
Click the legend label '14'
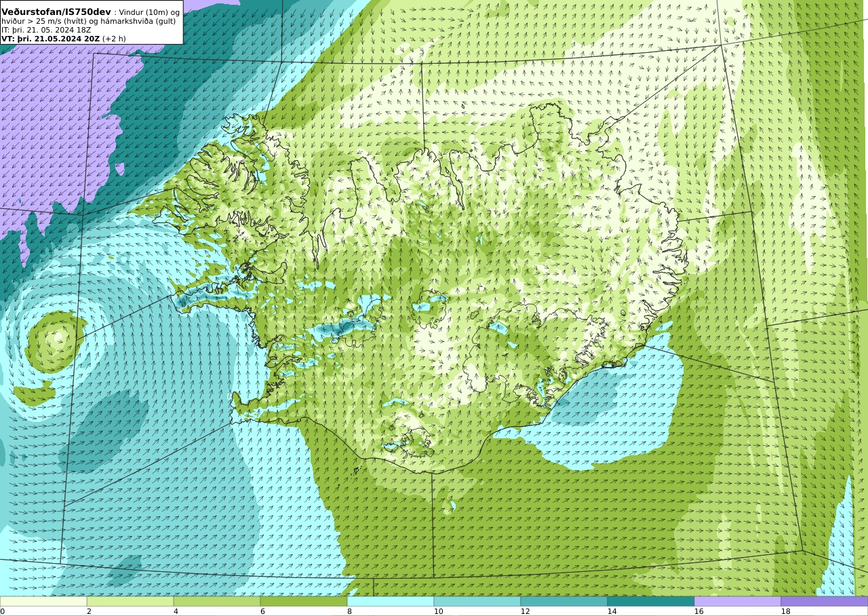coord(612,611)
